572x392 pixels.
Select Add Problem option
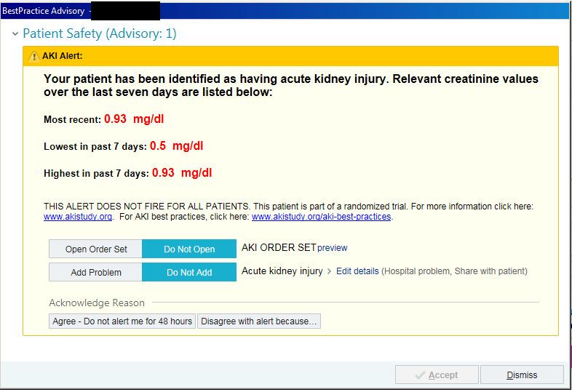point(95,272)
